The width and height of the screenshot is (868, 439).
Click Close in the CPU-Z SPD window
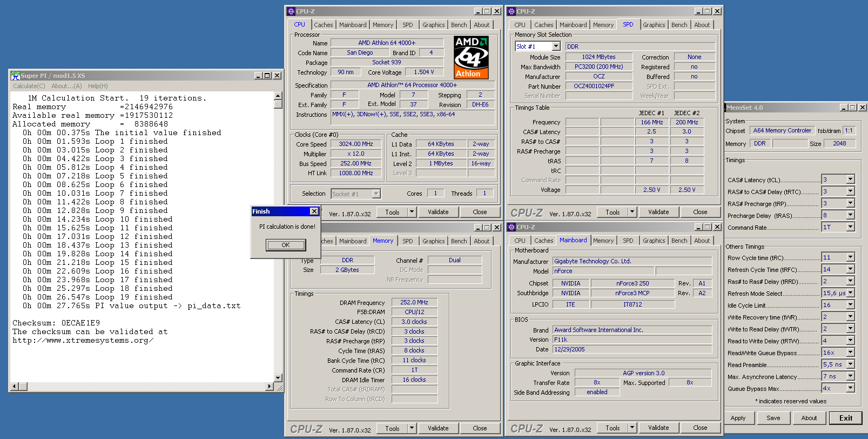click(700, 212)
